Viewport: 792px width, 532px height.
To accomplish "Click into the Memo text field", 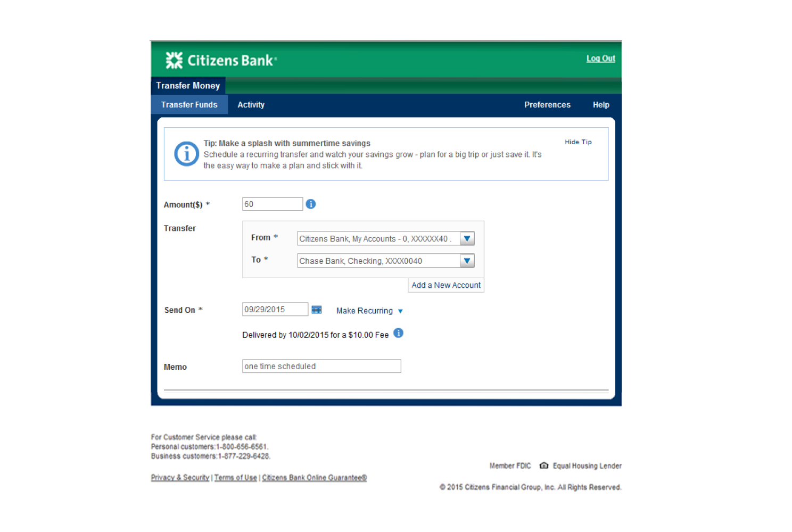I will 321,366.
